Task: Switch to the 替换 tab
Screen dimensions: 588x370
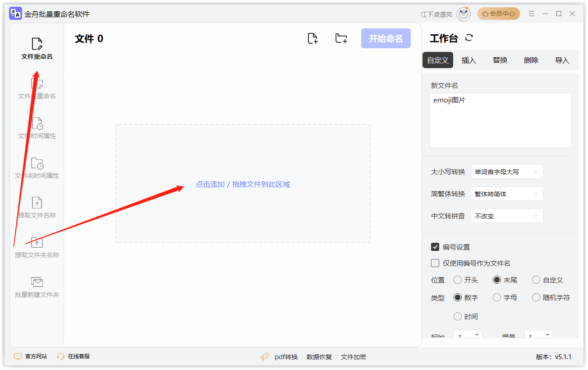Action: (x=500, y=60)
